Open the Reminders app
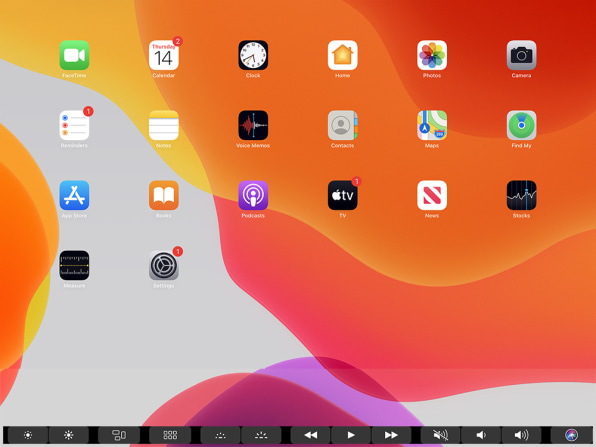Viewport: 596px width, 447px height. pyautogui.click(x=74, y=125)
